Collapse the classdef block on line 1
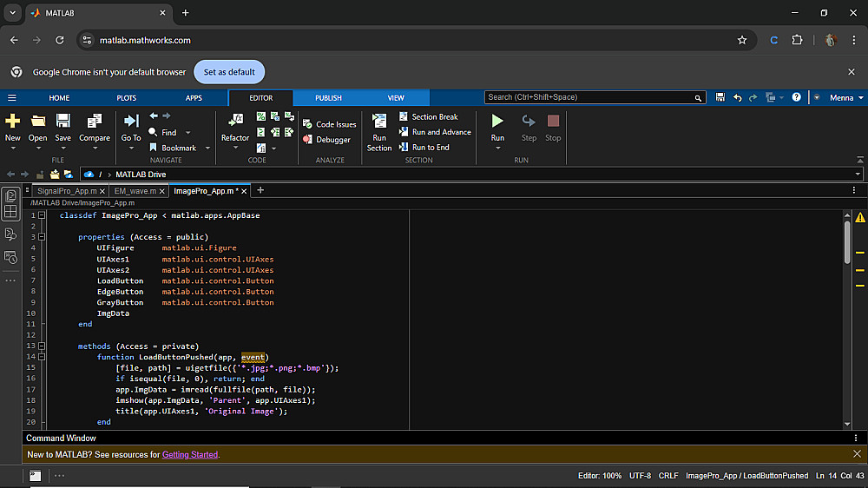 42,215
